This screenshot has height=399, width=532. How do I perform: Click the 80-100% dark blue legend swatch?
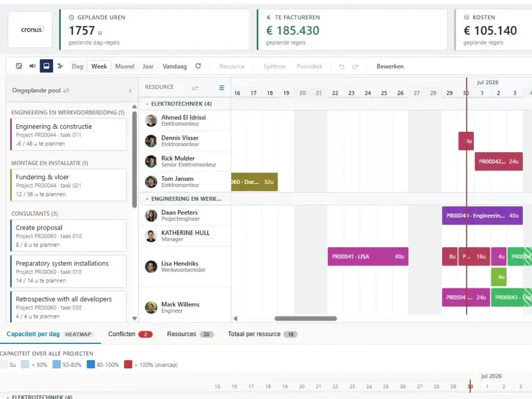coord(90,364)
